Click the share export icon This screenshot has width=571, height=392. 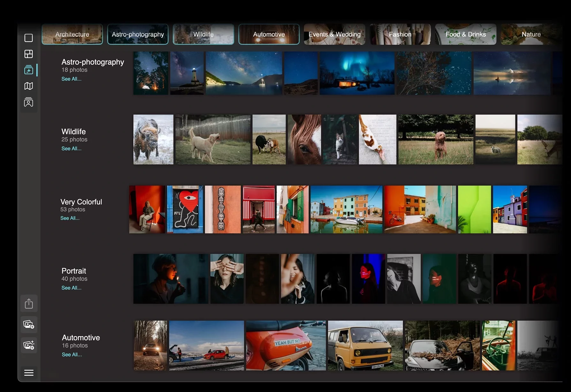click(x=29, y=304)
